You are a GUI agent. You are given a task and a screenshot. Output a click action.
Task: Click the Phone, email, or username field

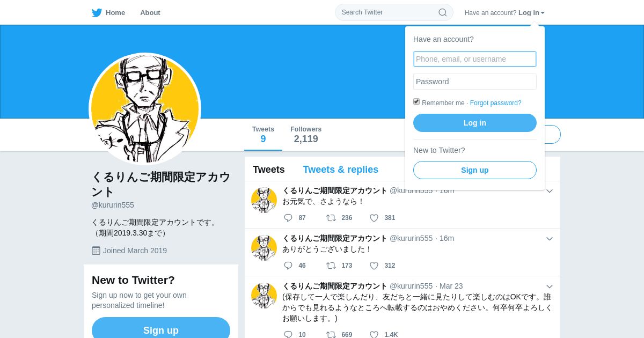[475, 59]
